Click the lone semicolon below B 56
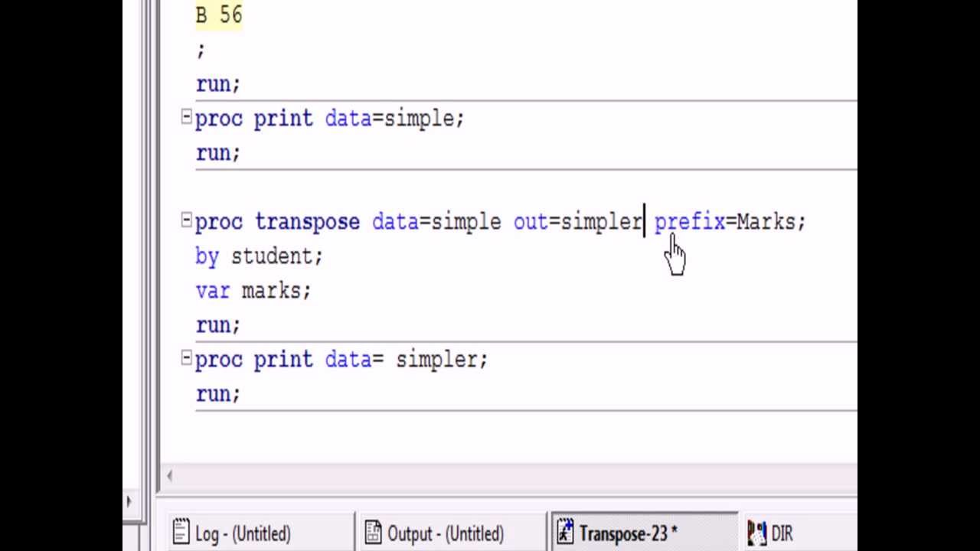The image size is (980, 551). coord(201,51)
